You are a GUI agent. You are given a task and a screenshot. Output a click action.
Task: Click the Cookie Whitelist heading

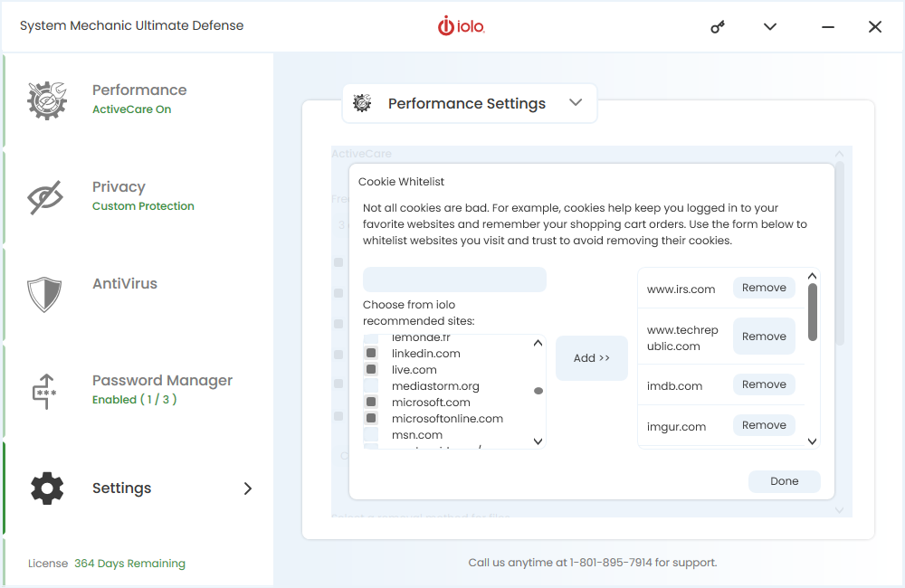401,182
